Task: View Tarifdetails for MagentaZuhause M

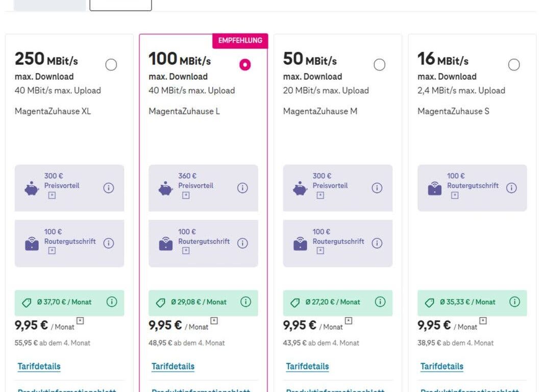Action: (x=308, y=366)
